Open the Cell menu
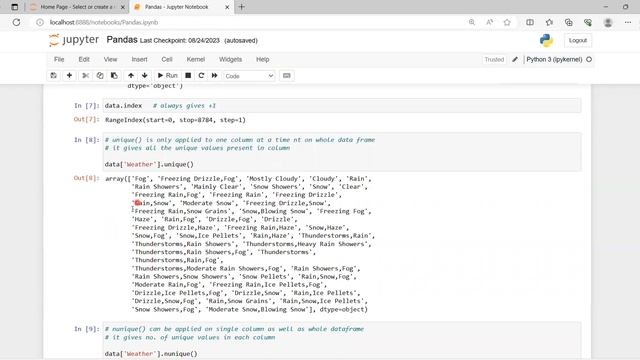The width and height of the screenshot is (640, 360). coord(167,59)
